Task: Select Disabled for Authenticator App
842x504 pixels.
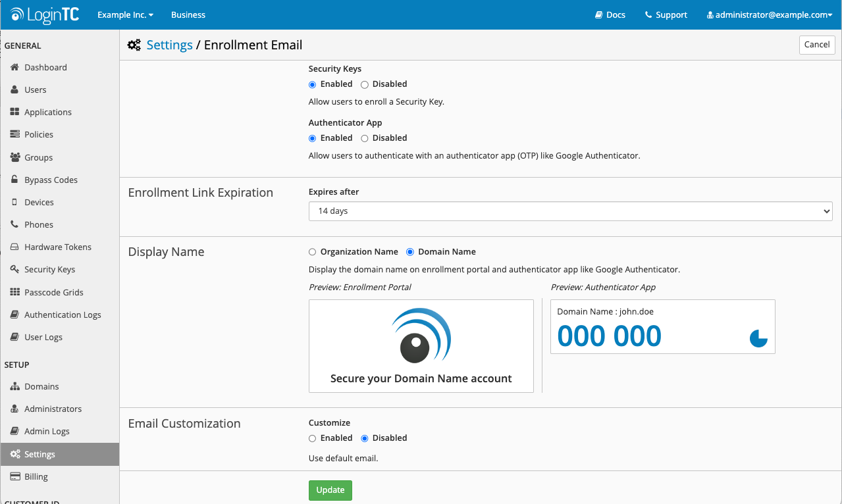Action: click(x=365, y=138)
